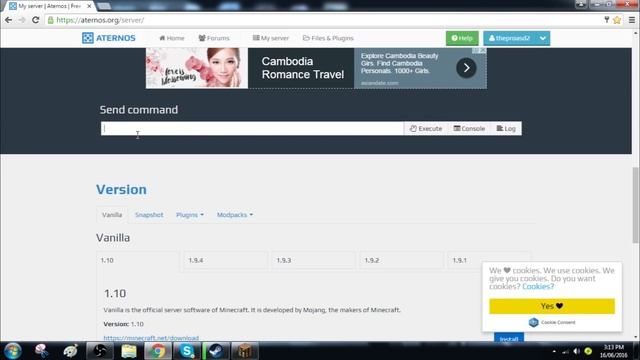Reload the Aternos page
This screenshot has width=640, height=360.
pyautogui.click(x=36, y=20)
